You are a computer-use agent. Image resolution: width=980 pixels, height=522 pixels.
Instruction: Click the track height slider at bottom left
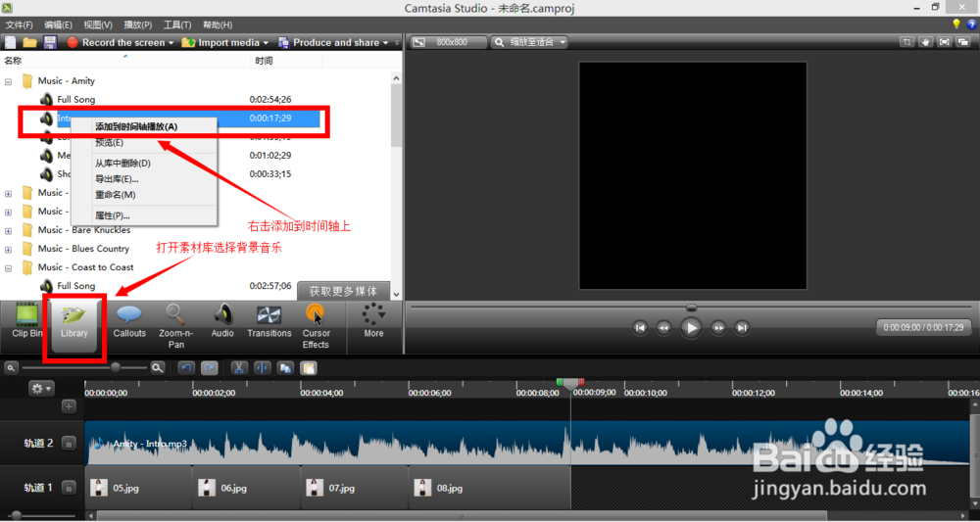click(x=17, y=516)
